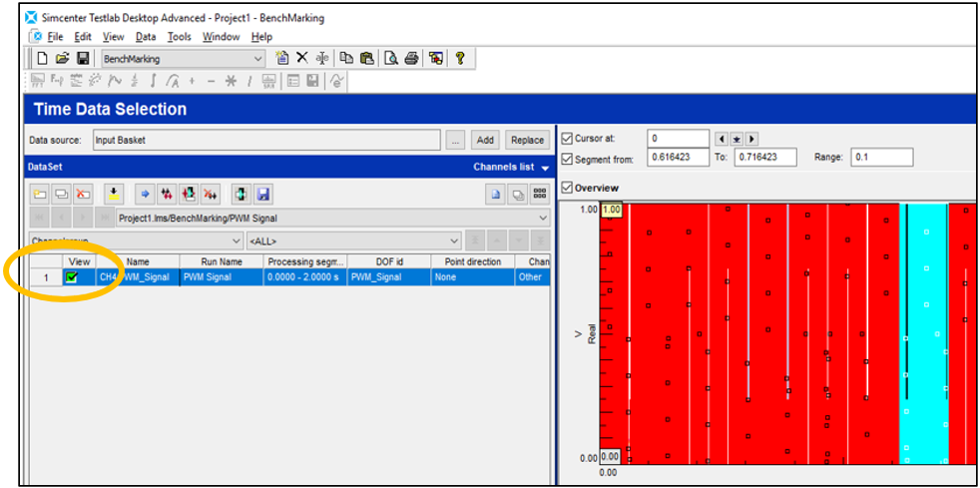Click the Copy icon in main toolbar
The height and width of the screenshot is (488, 980).
pyautogui.click(x=347, y=58)
